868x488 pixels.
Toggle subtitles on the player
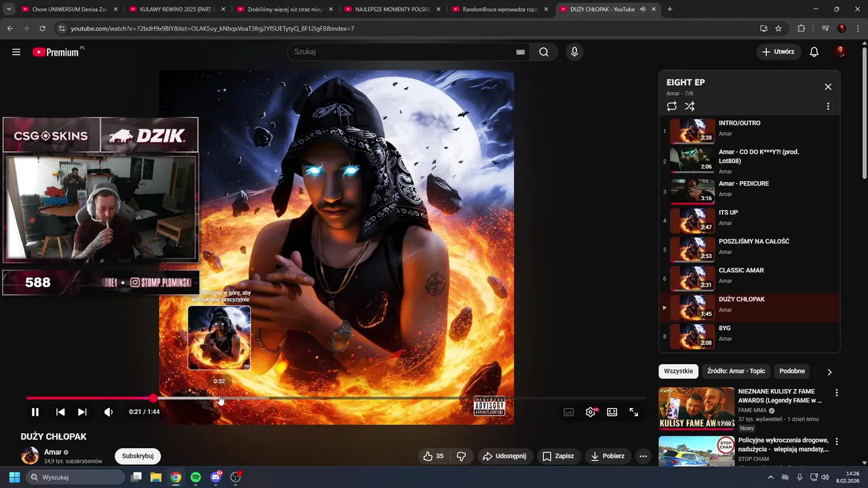point(568,412)
